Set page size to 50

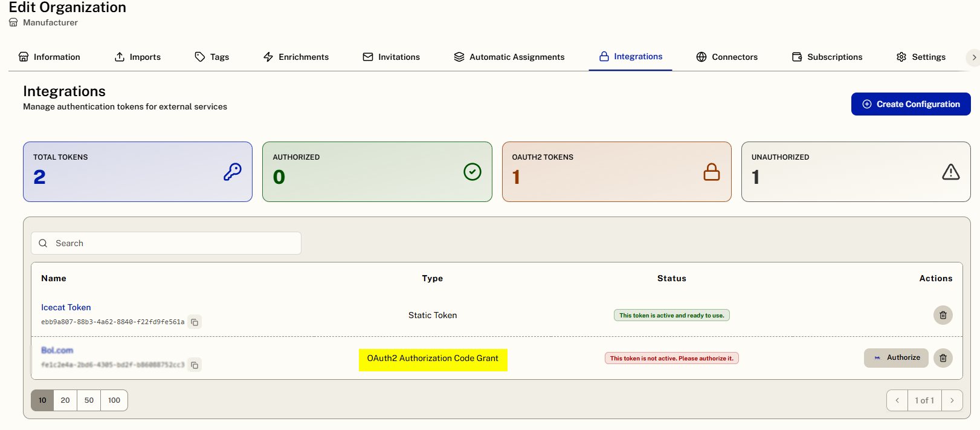pyautogui.click(x=89, y=400)
